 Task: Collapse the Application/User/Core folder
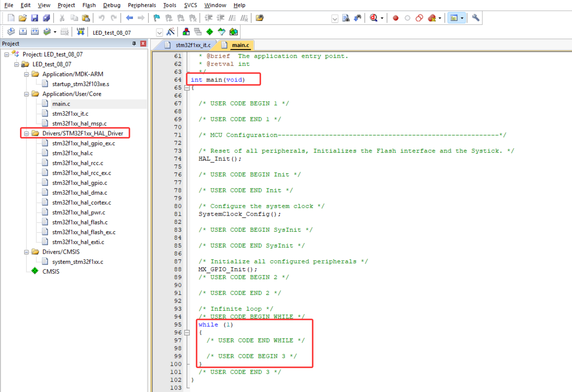(26, 94)
